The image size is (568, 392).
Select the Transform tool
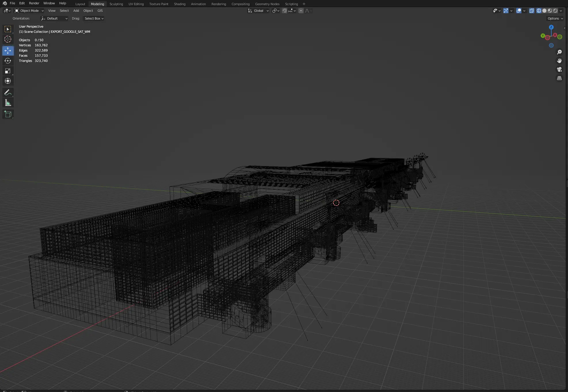(x=8, y=81)
